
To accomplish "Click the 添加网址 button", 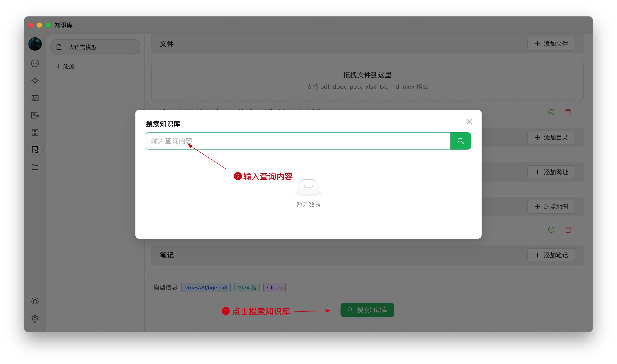I will pos(551,172).
